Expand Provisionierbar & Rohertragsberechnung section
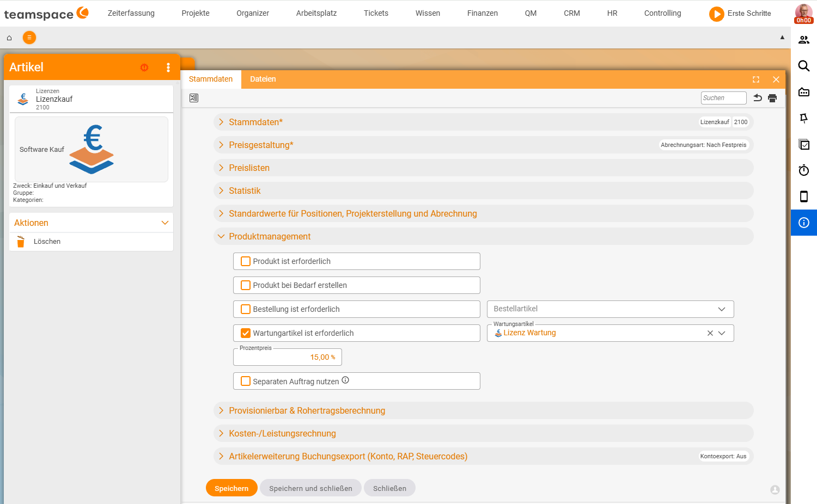Screen dimensions: 817x504 [x=484, y=410]
